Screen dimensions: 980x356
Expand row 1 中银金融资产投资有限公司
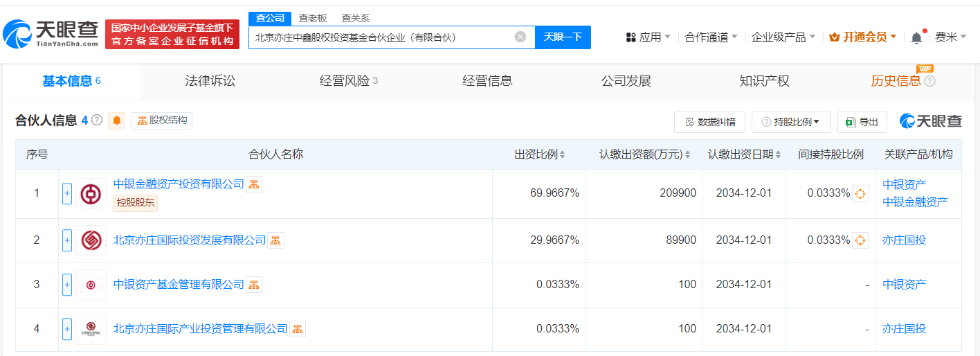tap(67, 193)
